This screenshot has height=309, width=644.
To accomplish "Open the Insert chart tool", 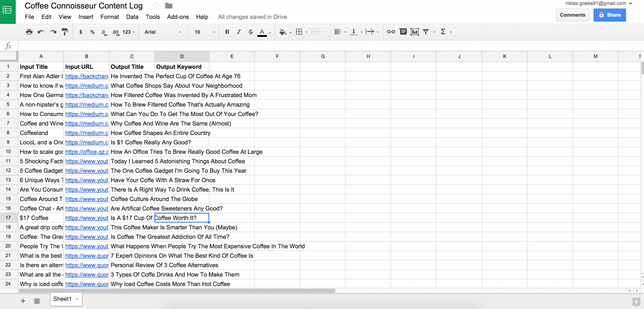I will (x=414, y=31).
